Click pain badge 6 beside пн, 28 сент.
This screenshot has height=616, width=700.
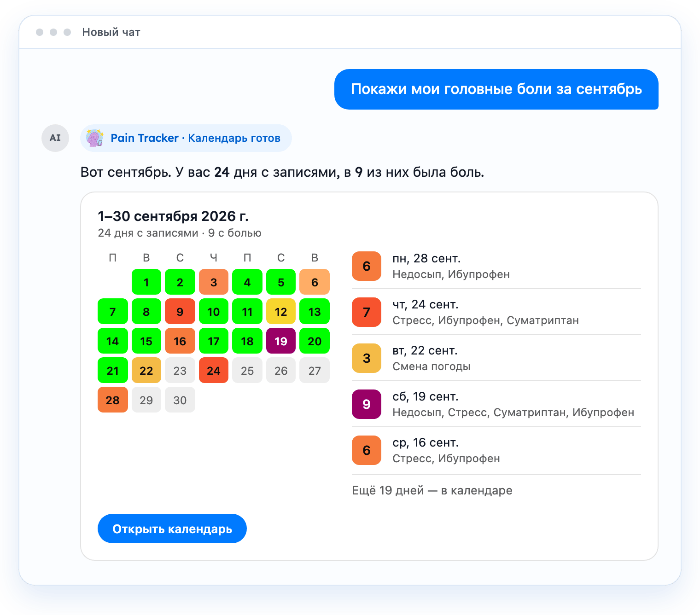pyautogui.click(x=367, y=266)
